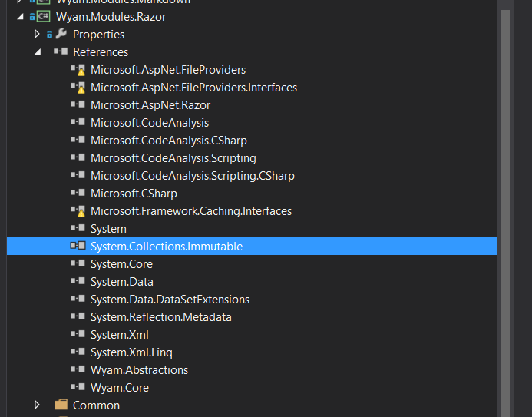Expand the Common folder
The image size is (532, 417).
[37, 405]
